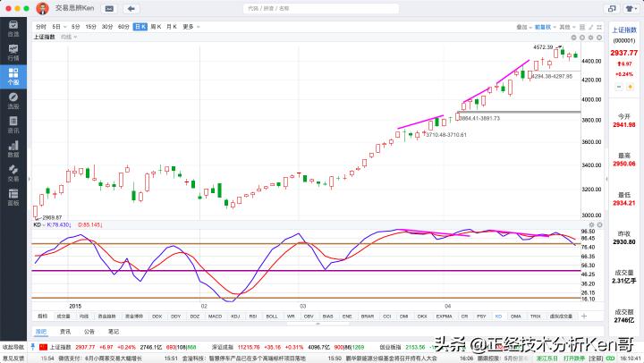Close the KD indicator panel

[x=599, y=225]
